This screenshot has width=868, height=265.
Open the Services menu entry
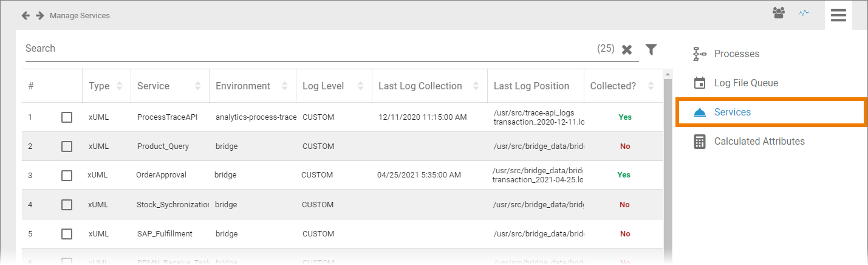(x=732, y=112)
